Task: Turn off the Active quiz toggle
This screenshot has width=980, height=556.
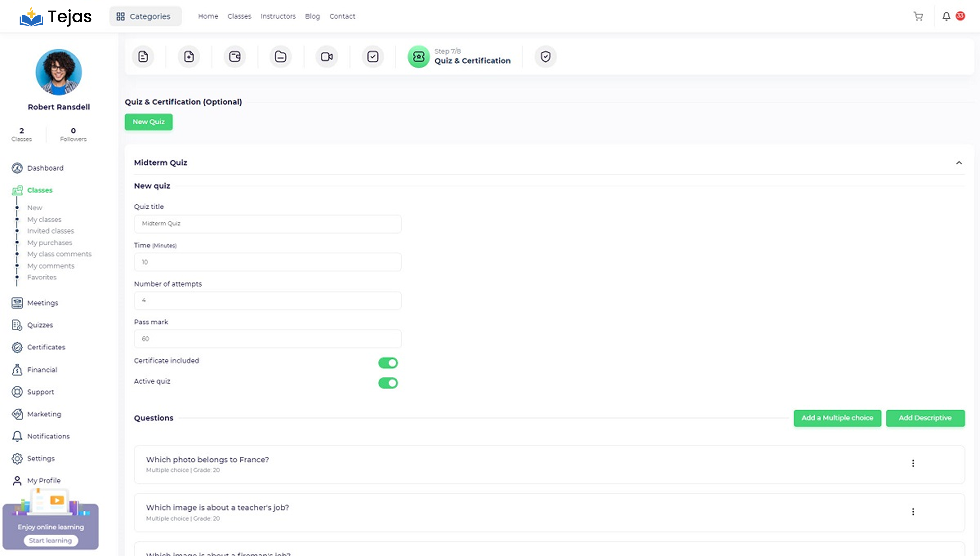Action: click(x=388, y=383)
